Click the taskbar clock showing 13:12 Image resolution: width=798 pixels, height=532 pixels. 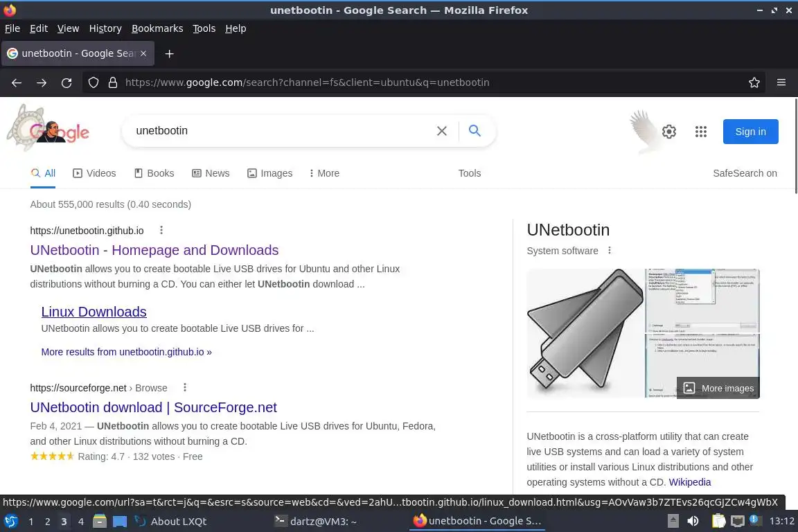pyautogui.click(x=781, y=521)
